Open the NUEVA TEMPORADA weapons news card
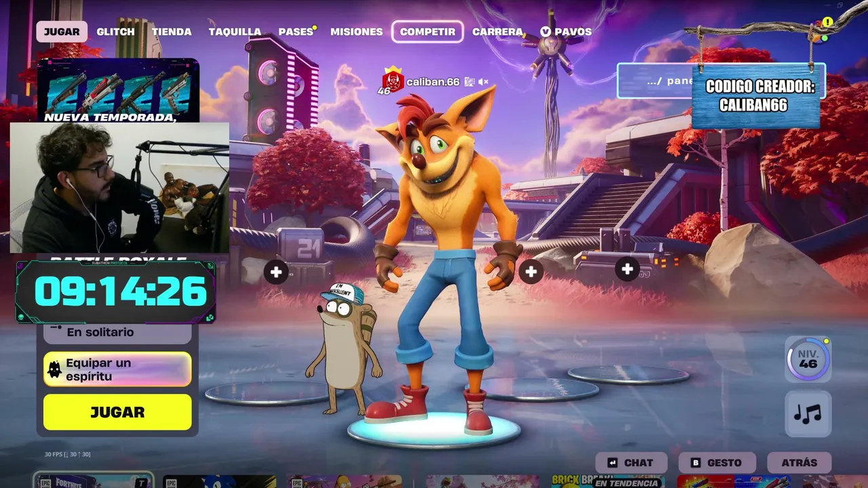Viewport: 868px width, 488px height. [118, 91]
